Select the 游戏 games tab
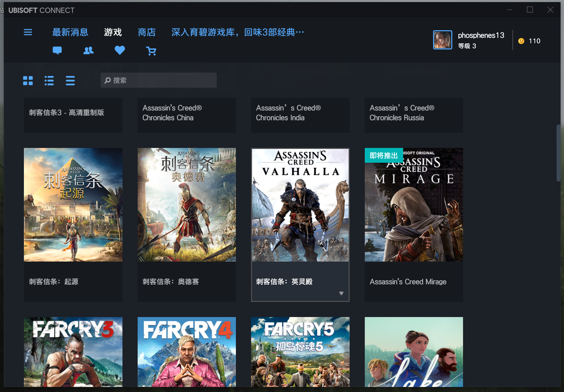Image resolution: width=564 pixels, height=392 pixels. pyautogui.click(x=113, y=32)
